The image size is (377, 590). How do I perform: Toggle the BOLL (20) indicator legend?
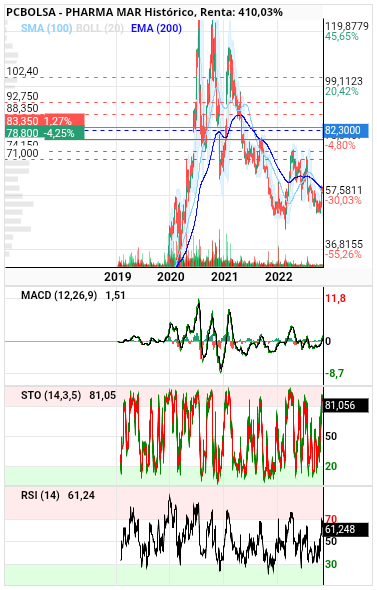coord(100,28)
